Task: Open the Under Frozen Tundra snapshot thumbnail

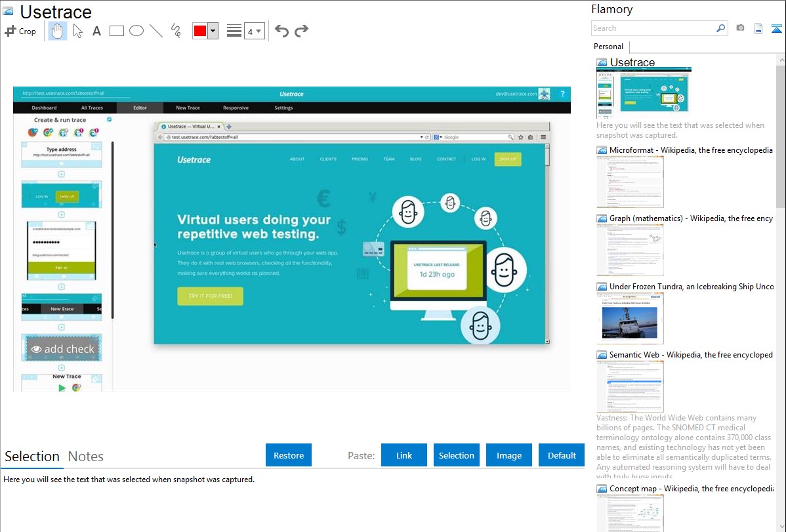Action: (x=630, y=318)
